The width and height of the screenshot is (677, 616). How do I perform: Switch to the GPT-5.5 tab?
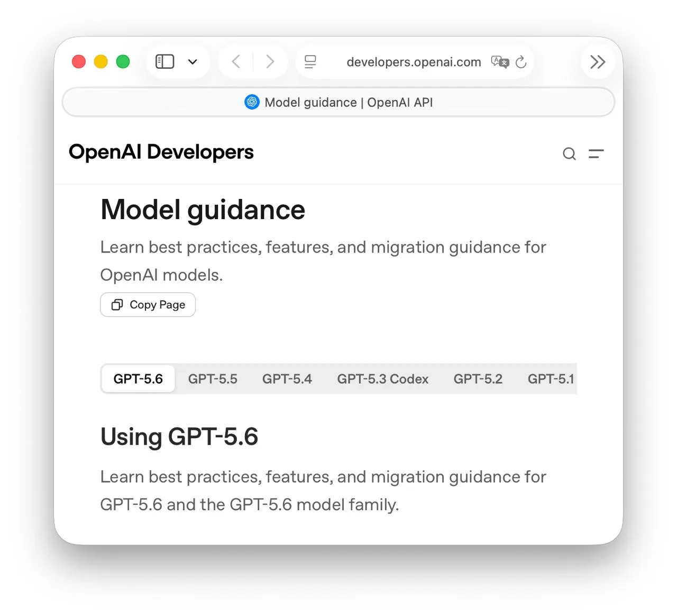[213, 379]
